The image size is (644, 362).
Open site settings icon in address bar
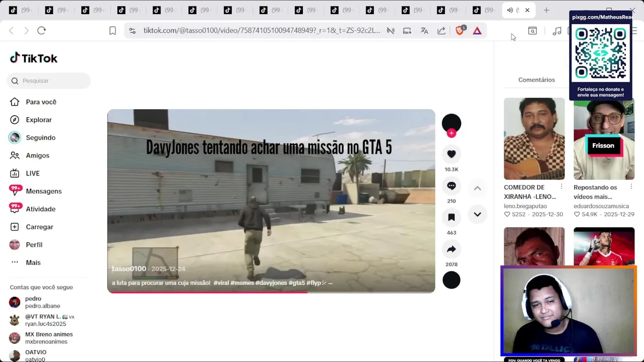(132, 31)
